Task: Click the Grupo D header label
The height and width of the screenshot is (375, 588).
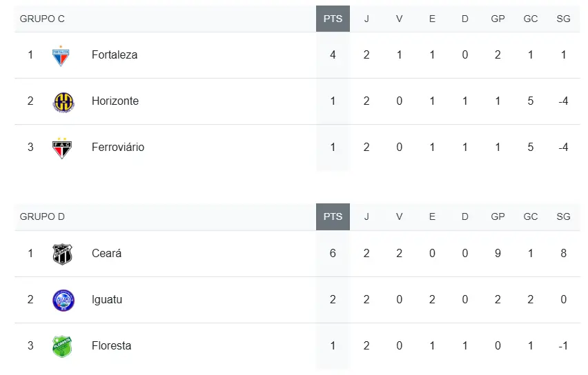Action: (42, 216)
